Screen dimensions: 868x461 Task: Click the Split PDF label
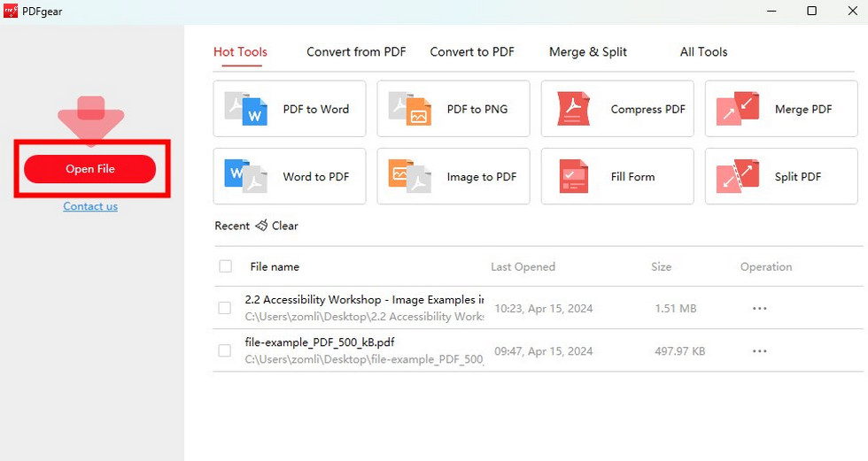(798, 177)
